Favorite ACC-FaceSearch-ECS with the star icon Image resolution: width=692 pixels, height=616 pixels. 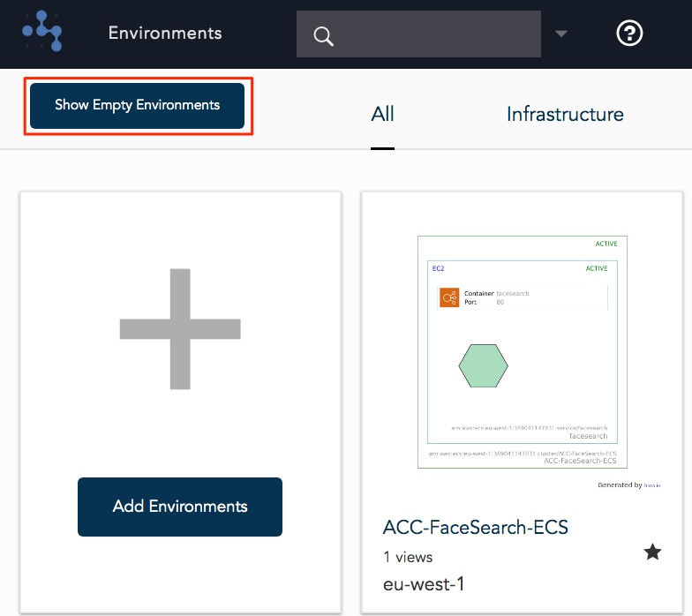click(652, 552)
